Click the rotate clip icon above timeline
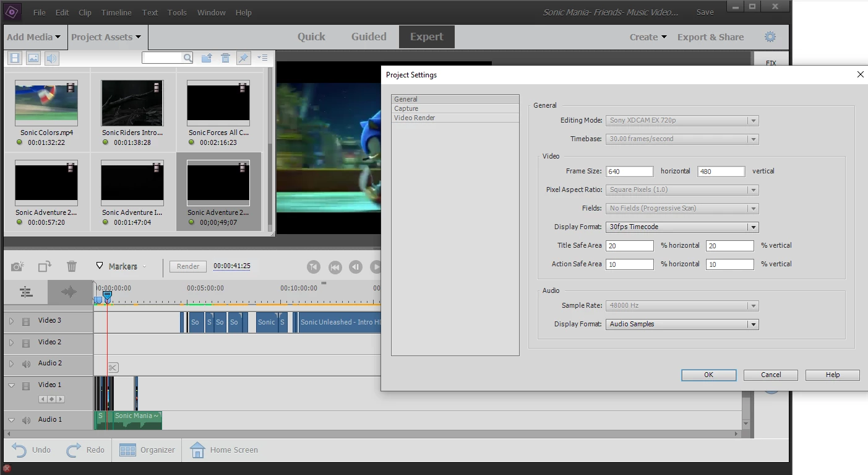Viewport: 868px width, 475px height. (45, 266)
